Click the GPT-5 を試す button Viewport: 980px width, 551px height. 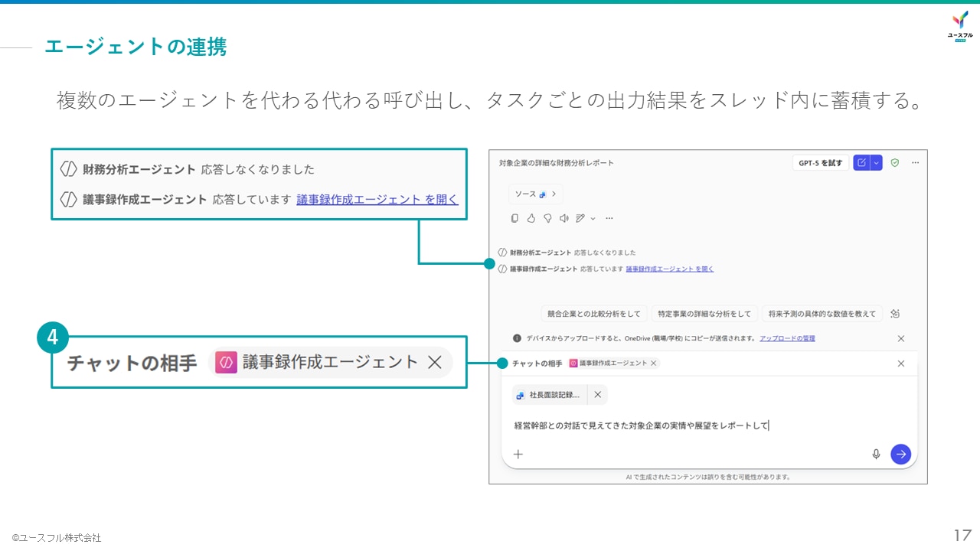pyautogui.click(x=821, y=162)
